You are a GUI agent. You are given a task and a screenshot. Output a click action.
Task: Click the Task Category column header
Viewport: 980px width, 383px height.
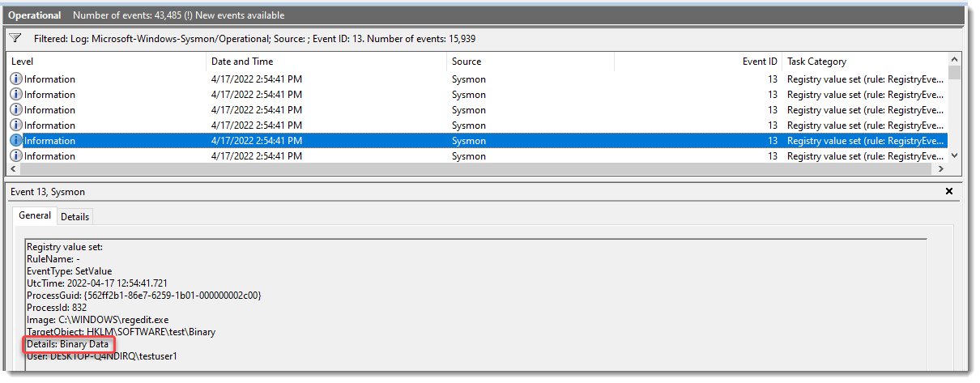pos(863,62)
